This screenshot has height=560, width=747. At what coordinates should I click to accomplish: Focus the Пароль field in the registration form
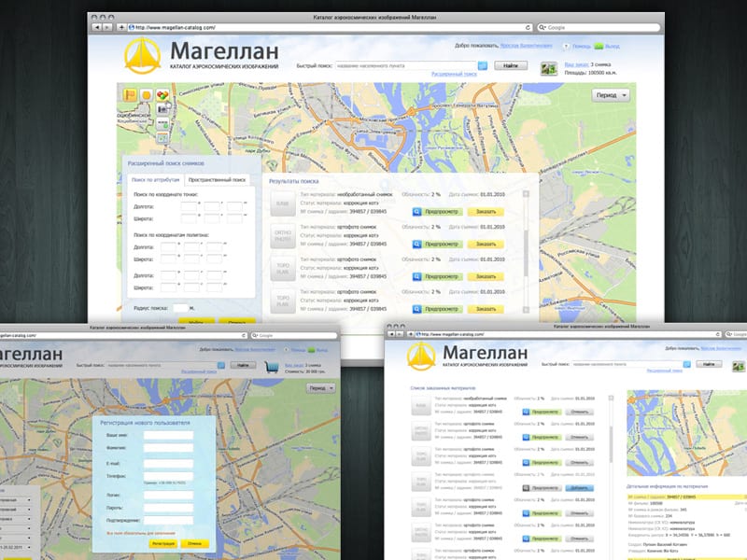coord(169,508)
